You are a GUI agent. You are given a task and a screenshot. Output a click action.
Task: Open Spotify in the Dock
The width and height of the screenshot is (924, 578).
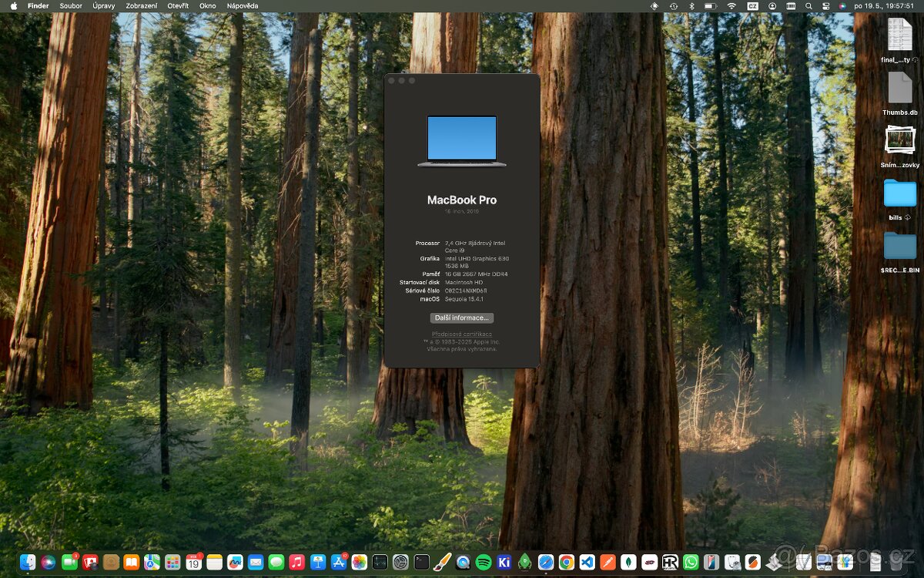(484, 563)
